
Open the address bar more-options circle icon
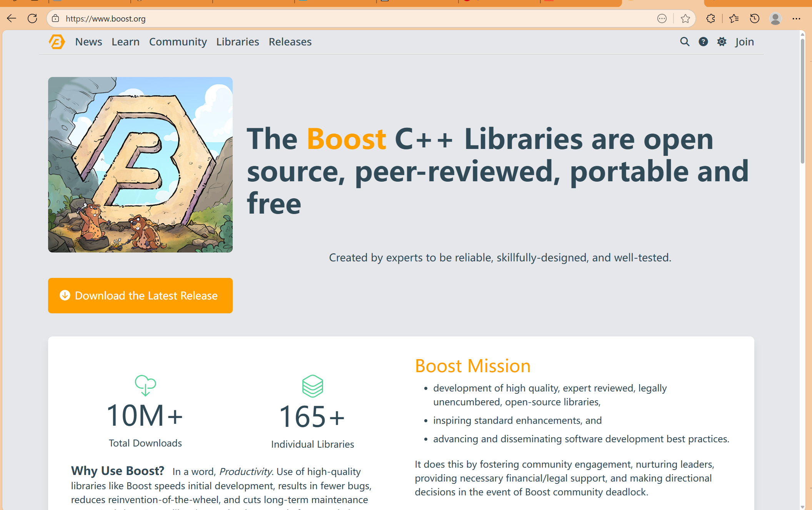pos(662,18)
